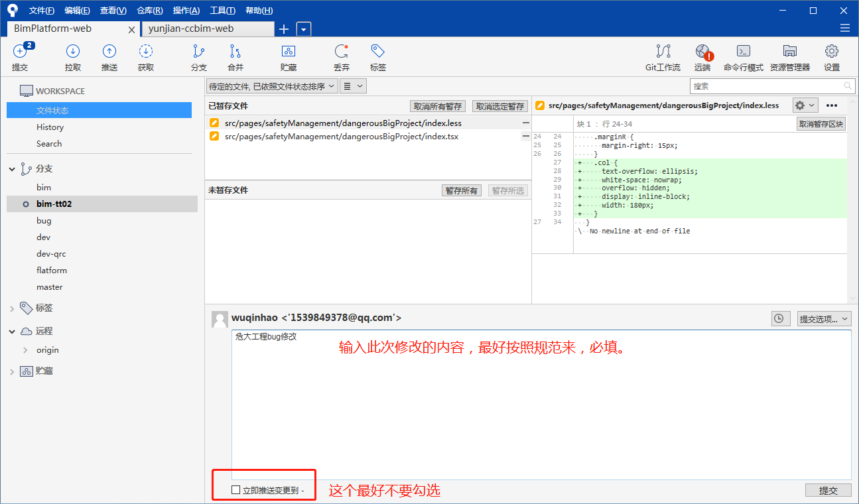Click the 提交 button below the message box
Screen dimensions: 859x504
828,490
